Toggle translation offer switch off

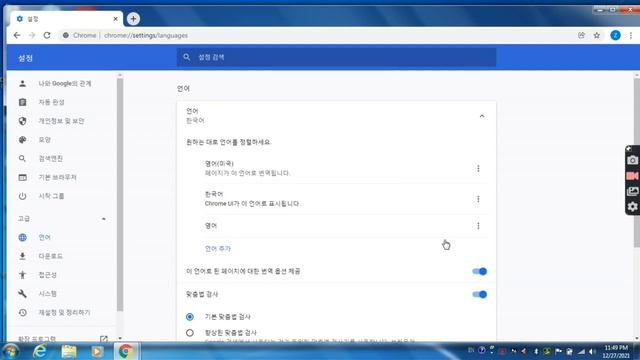click(479, 271)
